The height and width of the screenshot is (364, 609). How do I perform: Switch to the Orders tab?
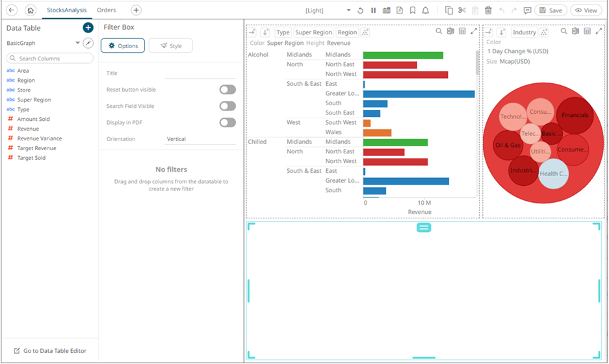[x=107, y=10]
